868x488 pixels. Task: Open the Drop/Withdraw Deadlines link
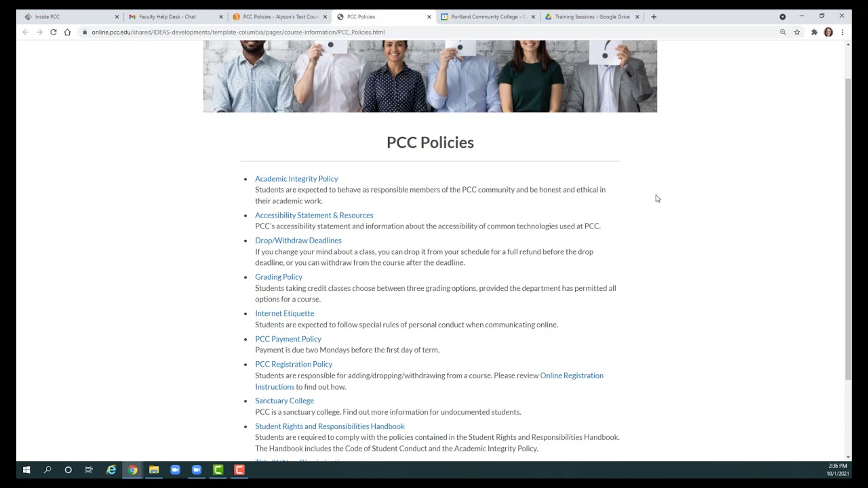298,241
